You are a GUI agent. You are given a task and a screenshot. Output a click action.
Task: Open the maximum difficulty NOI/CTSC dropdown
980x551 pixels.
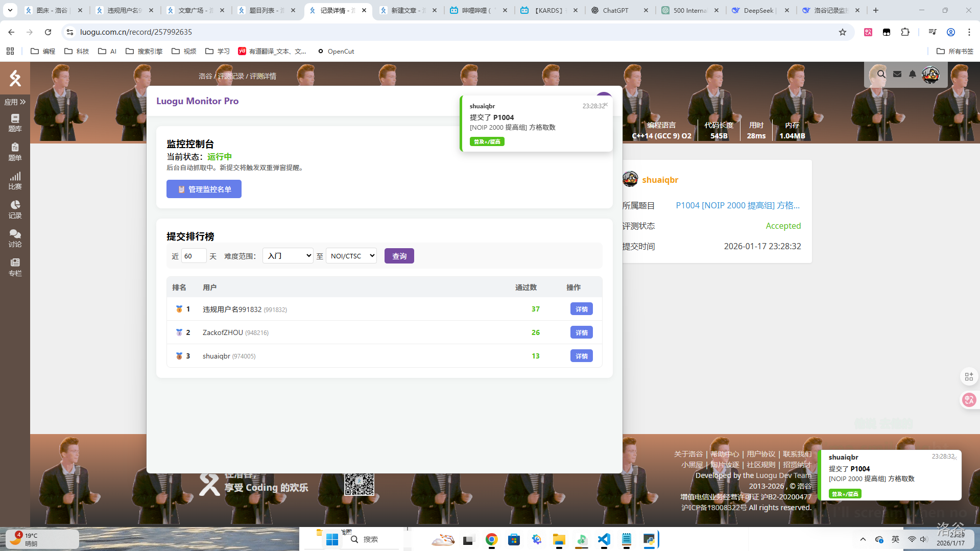coord(351,256)
